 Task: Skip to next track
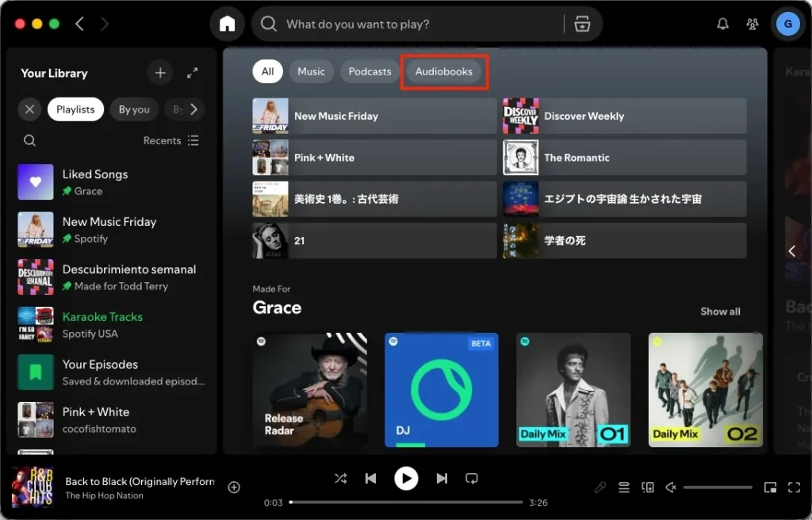click(441, 478)
